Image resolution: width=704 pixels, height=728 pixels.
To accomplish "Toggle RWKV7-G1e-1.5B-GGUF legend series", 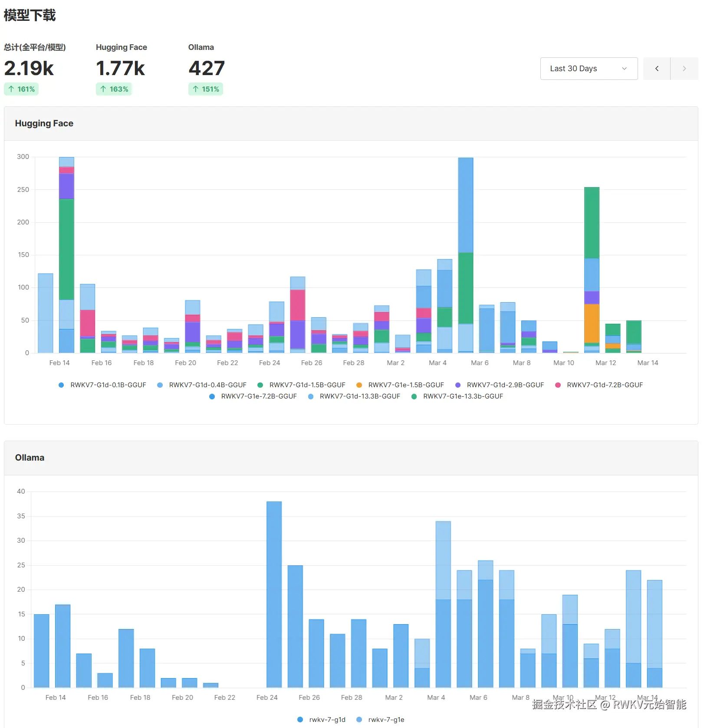I will coord(400,385).
